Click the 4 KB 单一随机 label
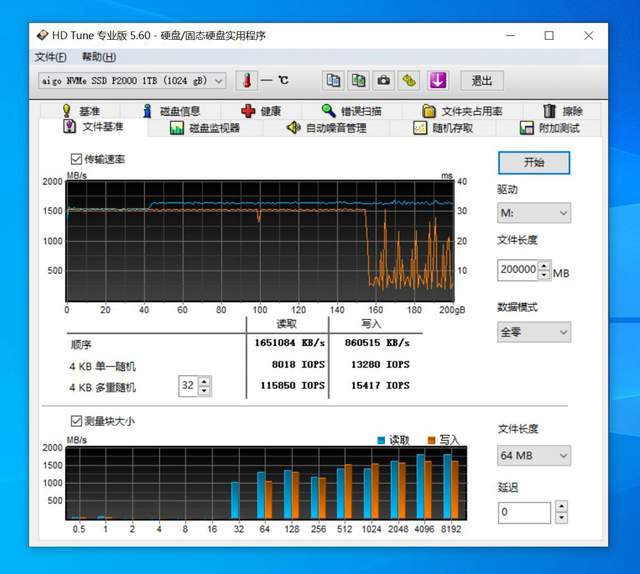640x574 pixels. point(102,367)
